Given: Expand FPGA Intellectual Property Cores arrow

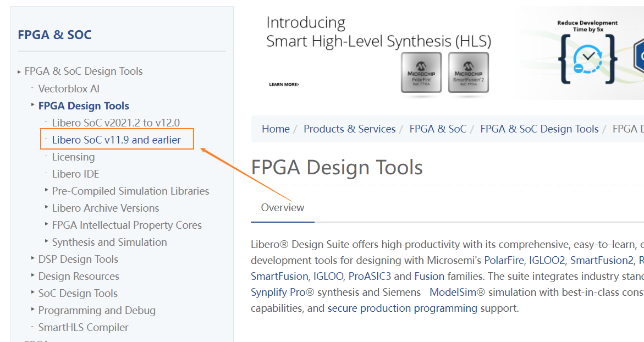Looking at the screenshot, I should [x=46, y=224].
